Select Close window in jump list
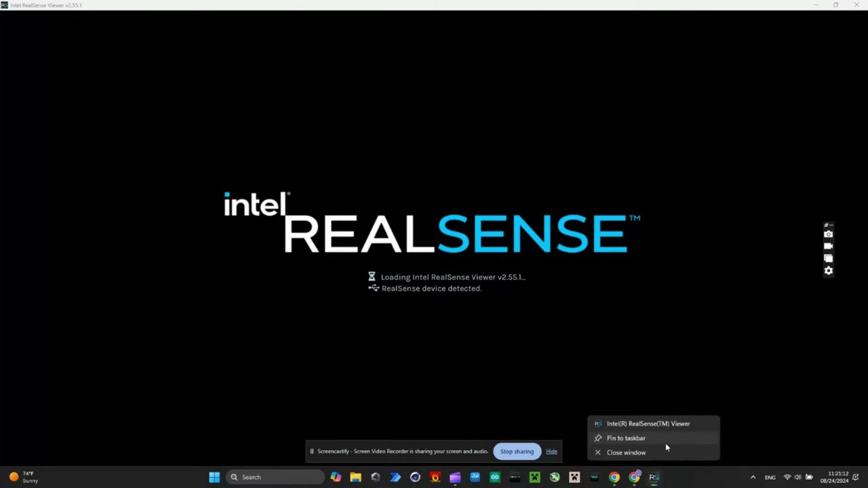This screenshot has width=868, height=488. pos(654,452)
